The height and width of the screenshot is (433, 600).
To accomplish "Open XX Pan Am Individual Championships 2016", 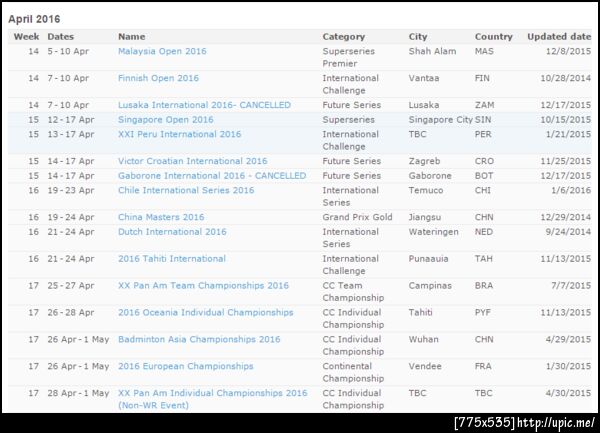I will coord(212,394).
